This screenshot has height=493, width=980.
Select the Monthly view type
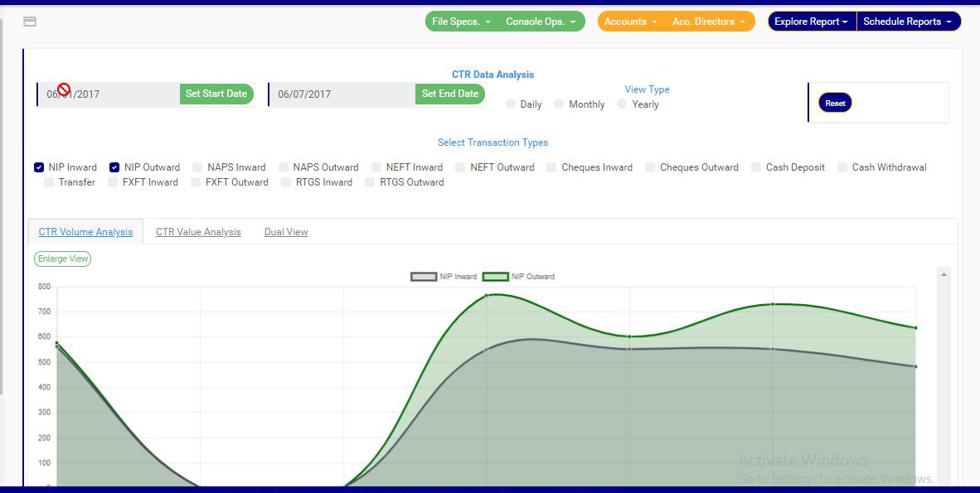559,104
